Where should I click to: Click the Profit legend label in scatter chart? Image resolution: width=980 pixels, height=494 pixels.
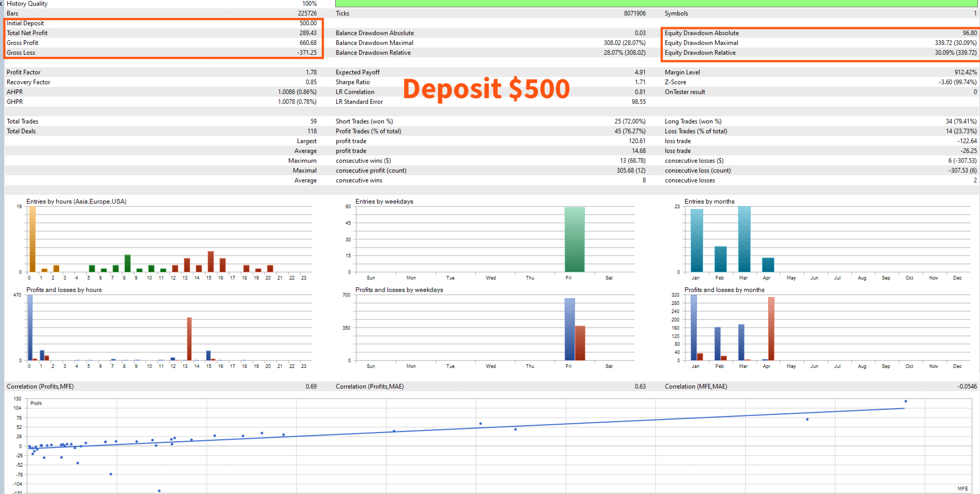pyautogui.click(x=36, y=403)
